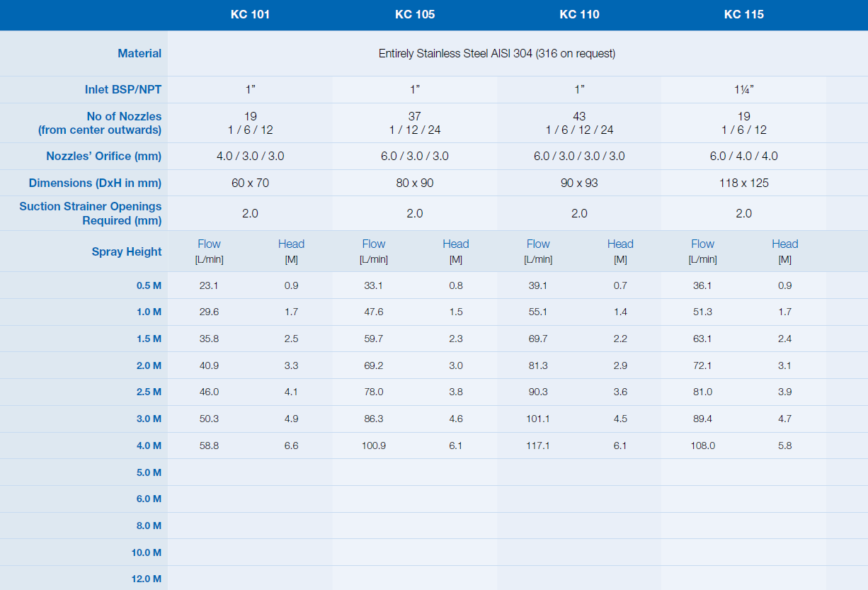The image size is (868, 590).
Task: Select the 100.9 flow value for KC 105
Action: click(374, 446)
